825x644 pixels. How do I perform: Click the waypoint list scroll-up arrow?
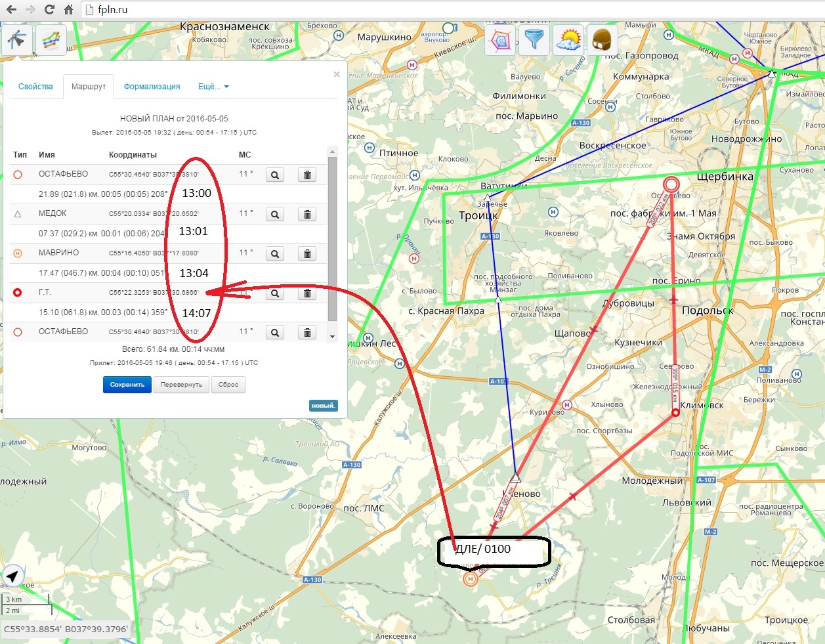[x=332, y=152]
